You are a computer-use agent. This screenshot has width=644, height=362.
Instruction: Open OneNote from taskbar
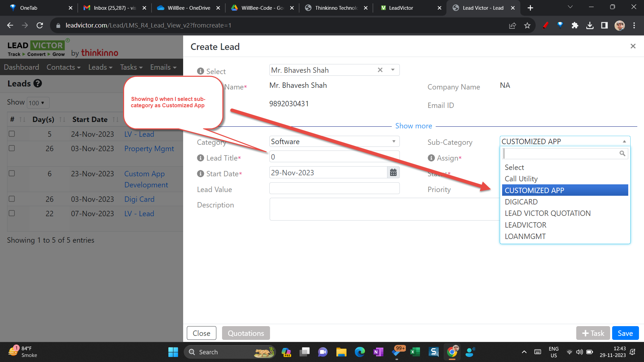tap(378, 352)
